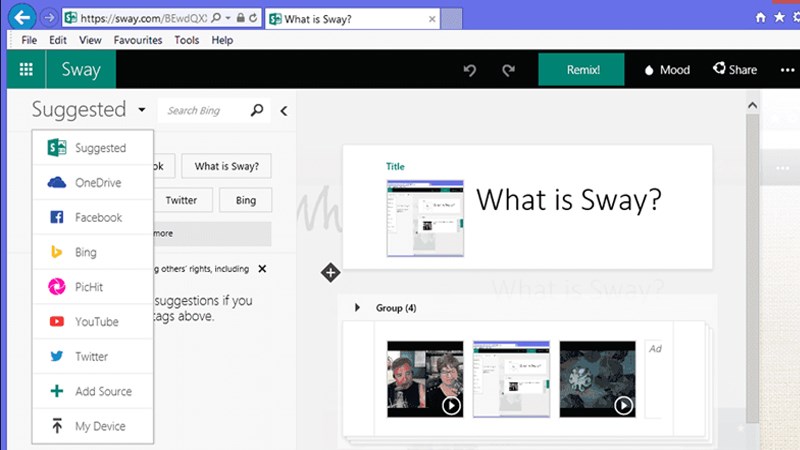The width and height of the screenshot is (800, 450).
Task: Redo the last action
Action: pos(508,70)
